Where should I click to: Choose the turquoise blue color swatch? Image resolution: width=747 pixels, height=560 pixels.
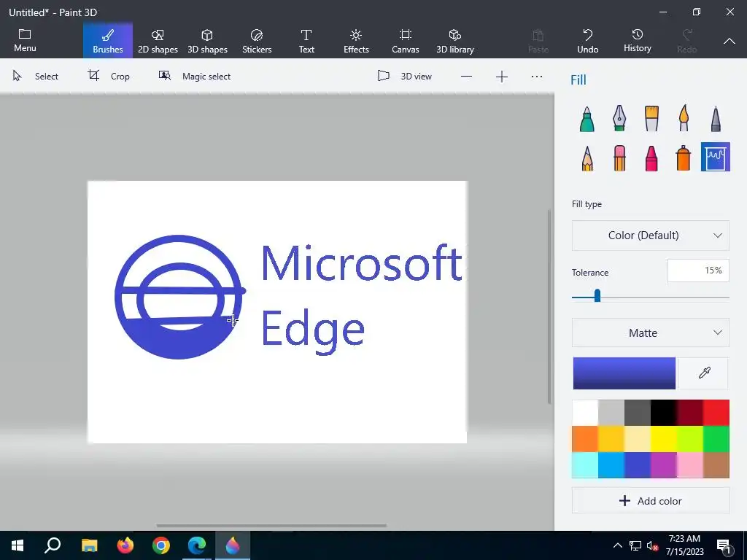[x=611, y=464]
